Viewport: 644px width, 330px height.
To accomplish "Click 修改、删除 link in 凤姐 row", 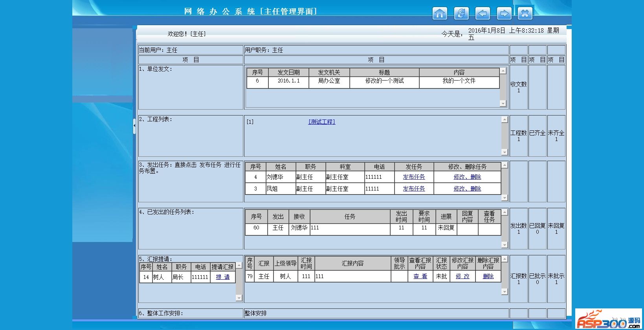I will coord(467,189).
